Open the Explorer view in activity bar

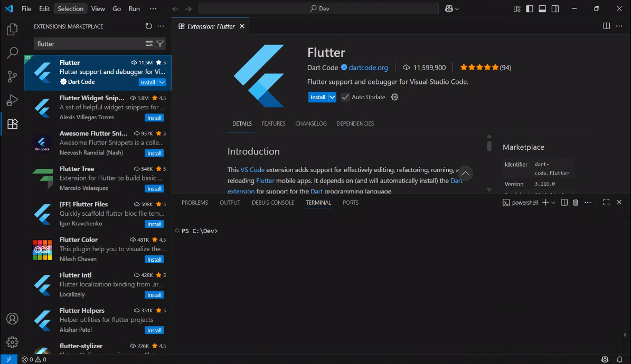13,30
